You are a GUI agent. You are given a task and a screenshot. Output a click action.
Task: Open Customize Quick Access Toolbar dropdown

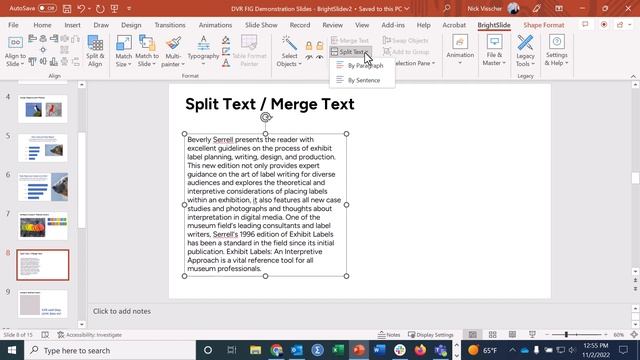pos(129,9)
